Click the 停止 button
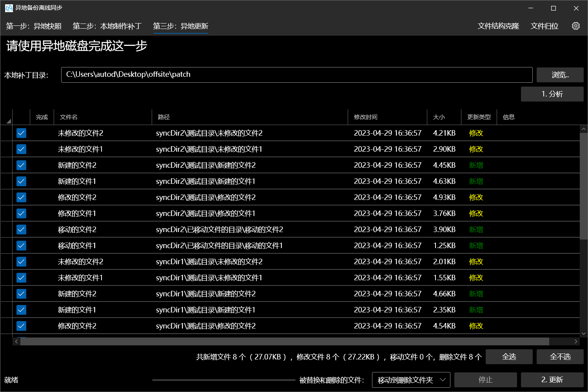Viewport: 588px width, 392px height. pyautogui.click(x=486, y=380)
